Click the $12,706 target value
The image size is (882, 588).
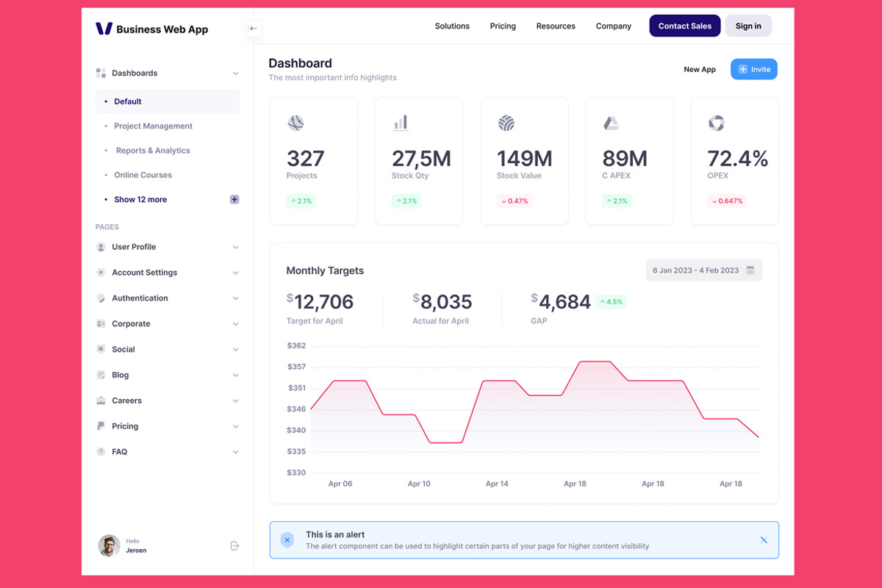click(320, 301)
